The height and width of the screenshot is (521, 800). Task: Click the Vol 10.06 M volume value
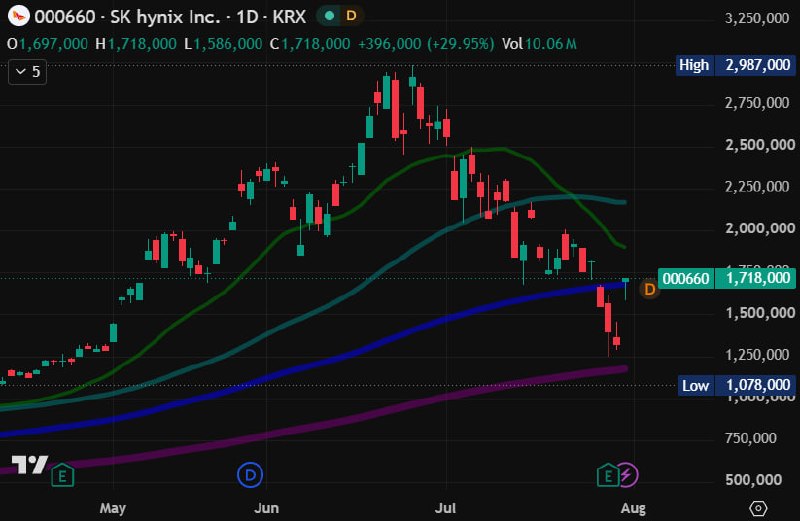tap(539, 44)
